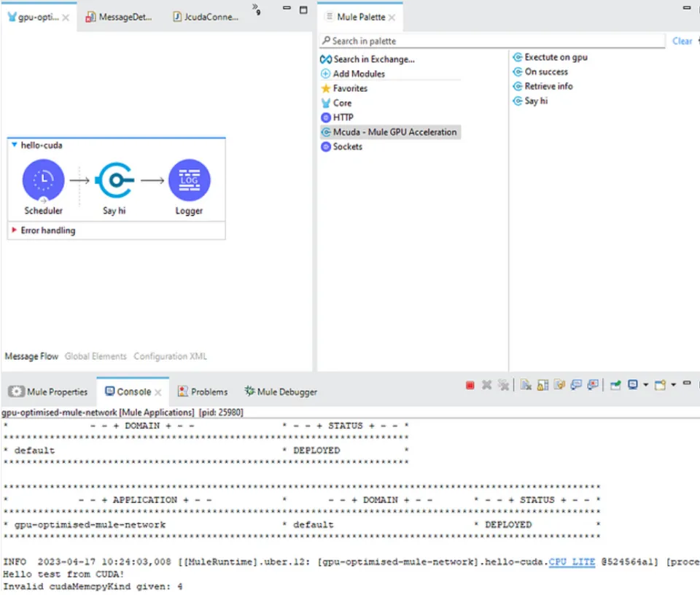700x595 pixels.
Task: Toggle show console on standard output change
Action: tap(576, 385)
